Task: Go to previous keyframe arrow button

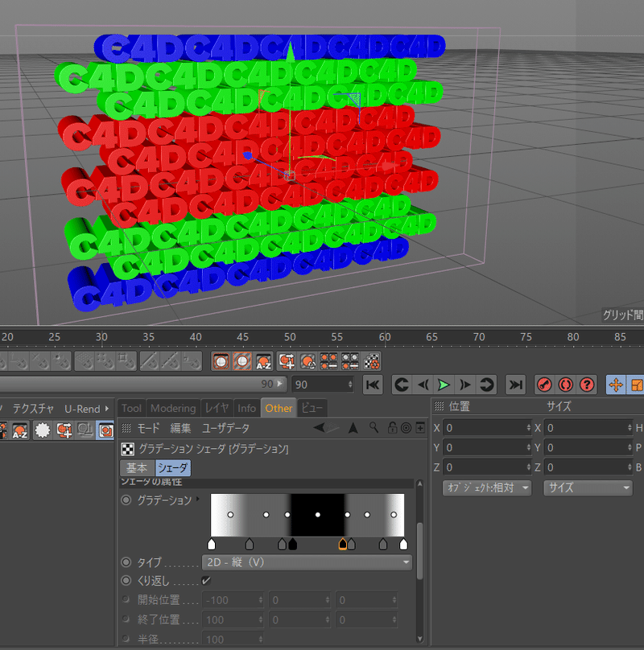Action: [401, 385]
